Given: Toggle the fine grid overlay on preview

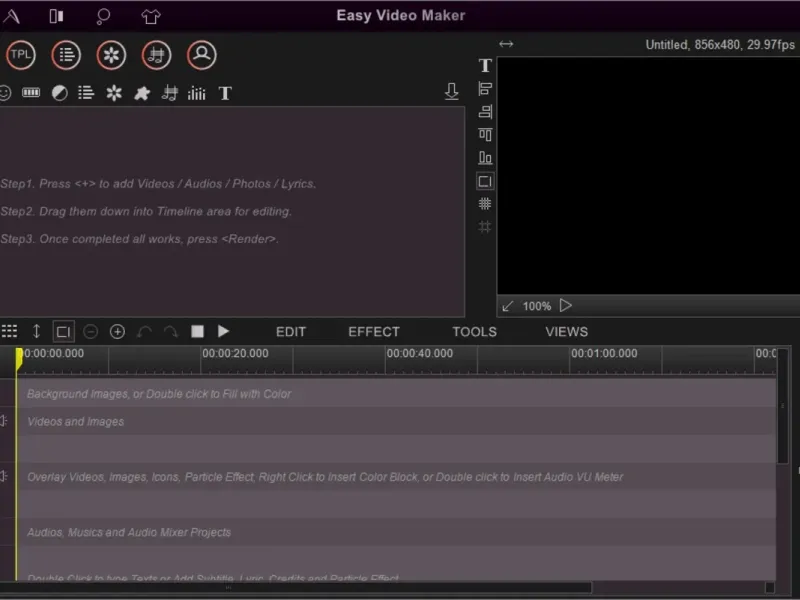Looking at the screenshot, I should (485, 204).
